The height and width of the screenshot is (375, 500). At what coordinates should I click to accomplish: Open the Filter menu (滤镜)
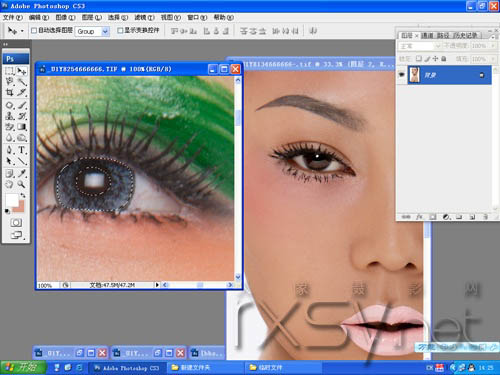tap(144, 17)
